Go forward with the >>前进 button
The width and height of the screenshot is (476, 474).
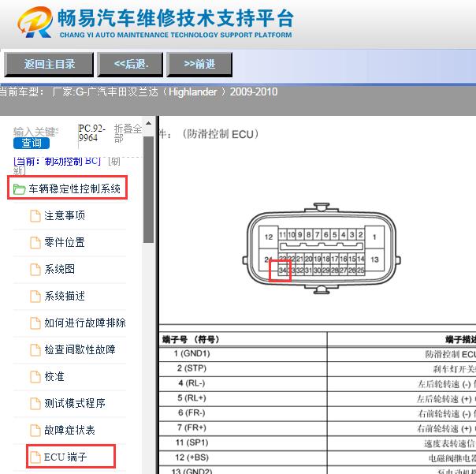coord(199,64)
